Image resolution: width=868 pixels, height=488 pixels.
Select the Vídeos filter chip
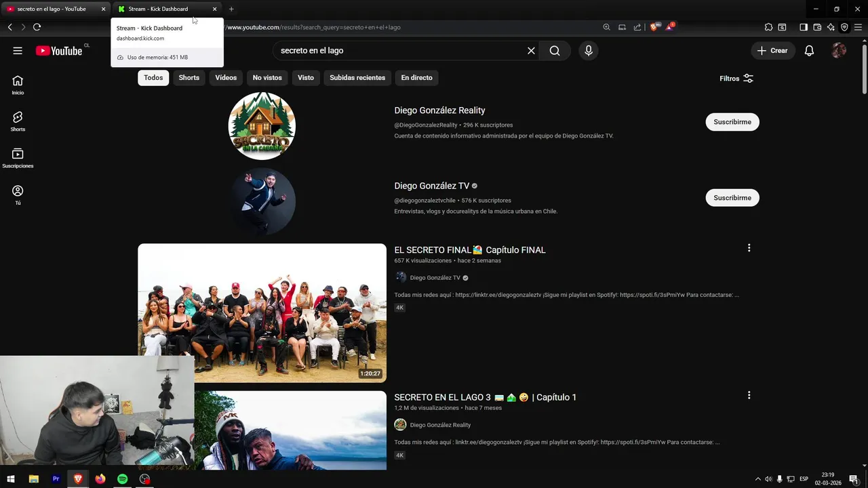(226, 78)
